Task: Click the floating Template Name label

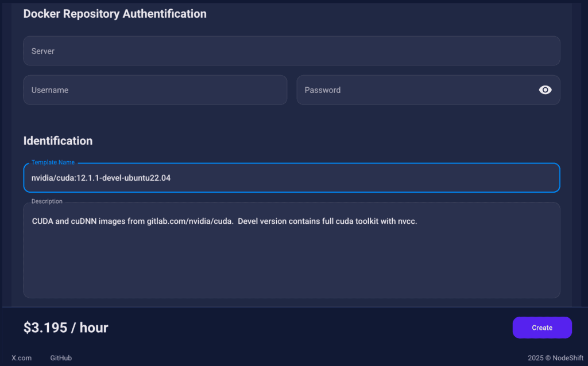Action: [53, 162]
